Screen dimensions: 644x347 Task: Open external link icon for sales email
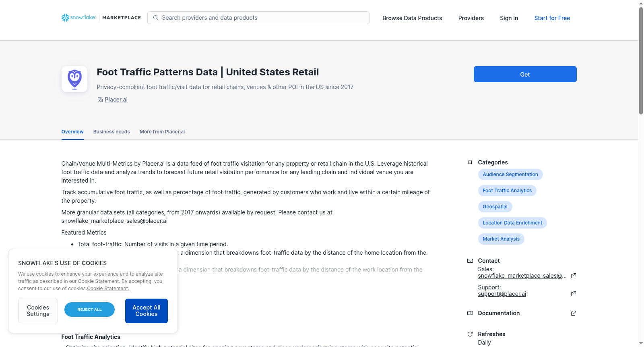(574, 276)
